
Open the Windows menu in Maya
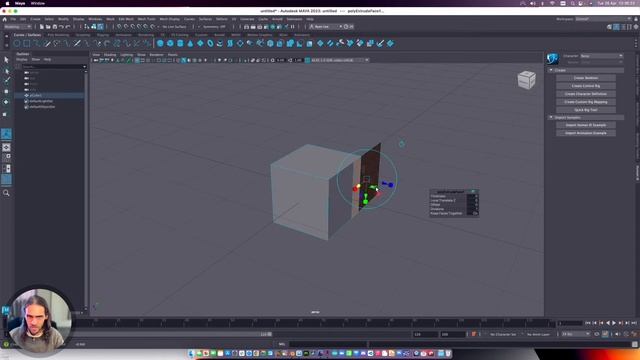click(95, 19)
